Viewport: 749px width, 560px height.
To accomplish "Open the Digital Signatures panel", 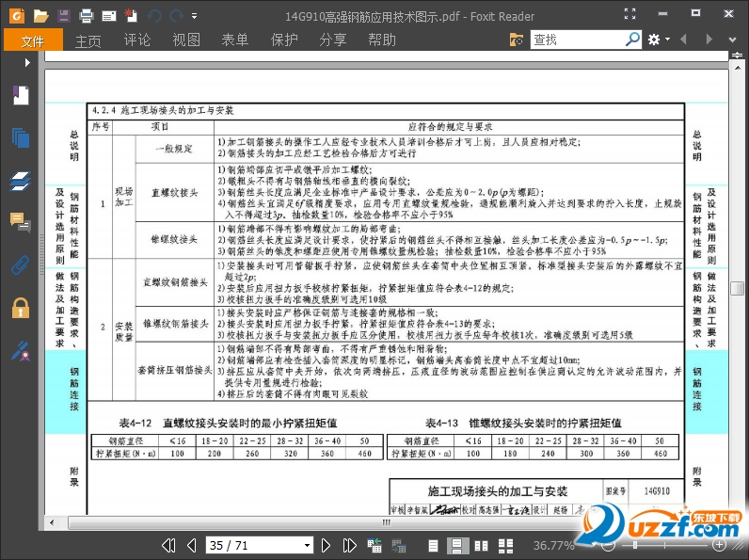I will pyautogui.click(x=21, y=351).
